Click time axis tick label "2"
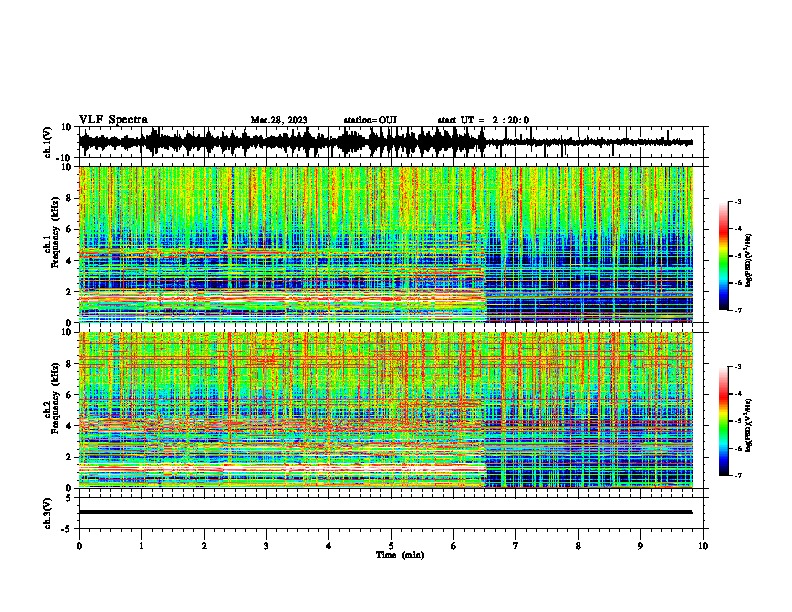Image resolution: width=792 pixels, height=612 pixels. click(204, 546)
